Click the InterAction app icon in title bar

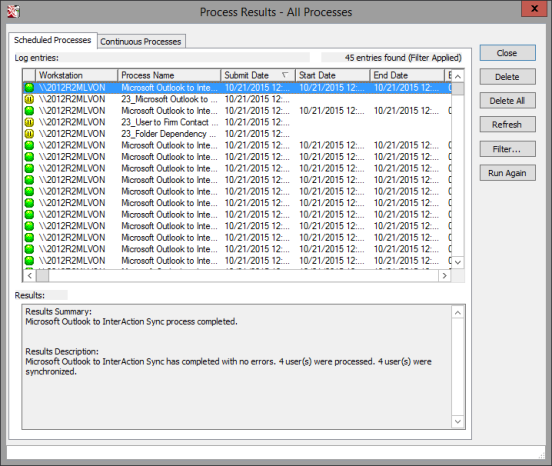pyautogui.click(x=13, y=11)
